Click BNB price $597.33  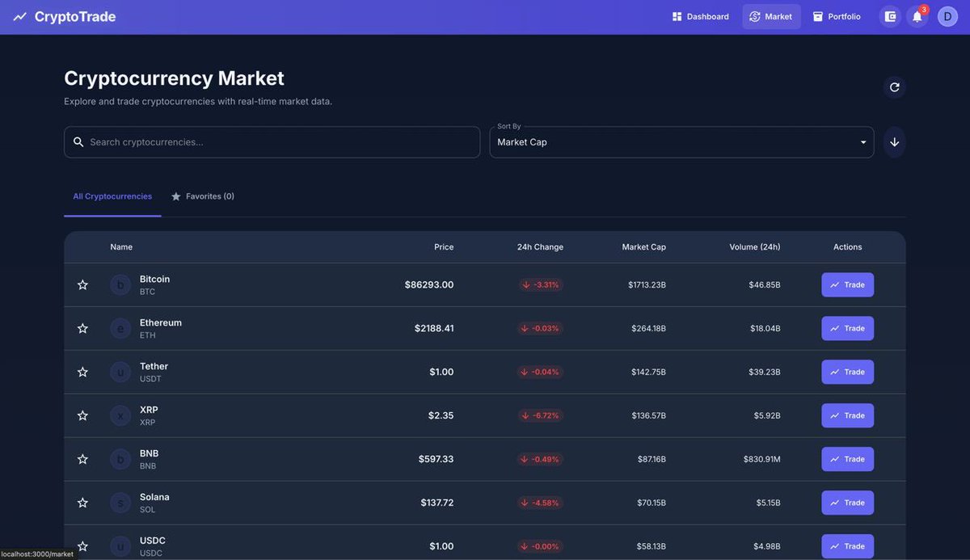(436, 459)
